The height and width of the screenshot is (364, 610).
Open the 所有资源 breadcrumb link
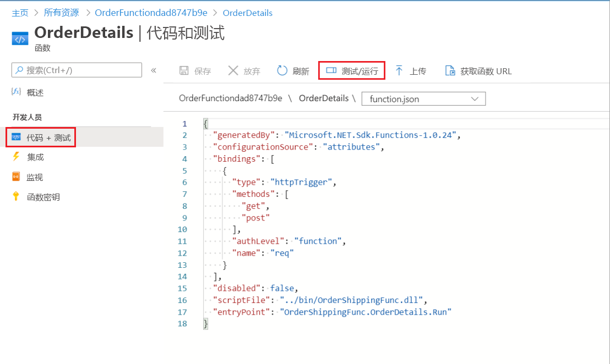(x=61, y=13)
